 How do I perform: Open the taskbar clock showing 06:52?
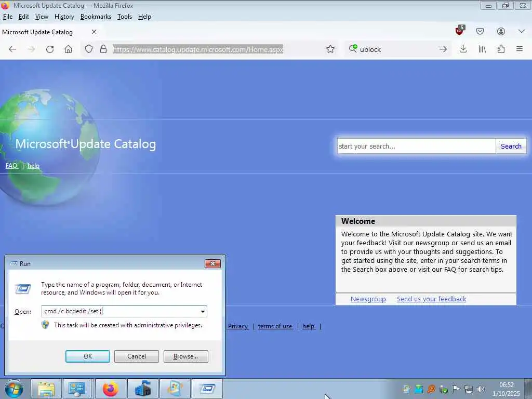(x=506, y=389)
